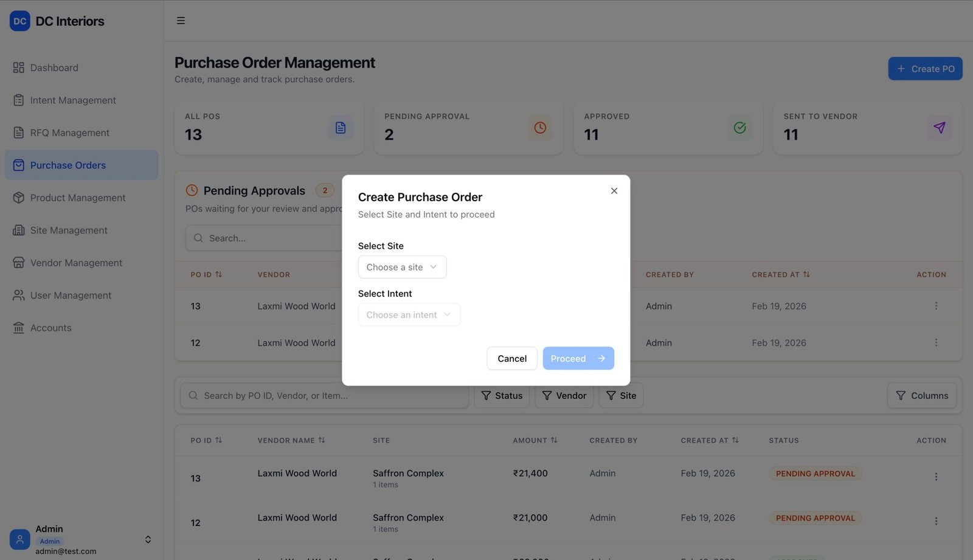973x560 pixels.
Task: Go to Intent Management in sidebar
Action: tap(73, 100)
